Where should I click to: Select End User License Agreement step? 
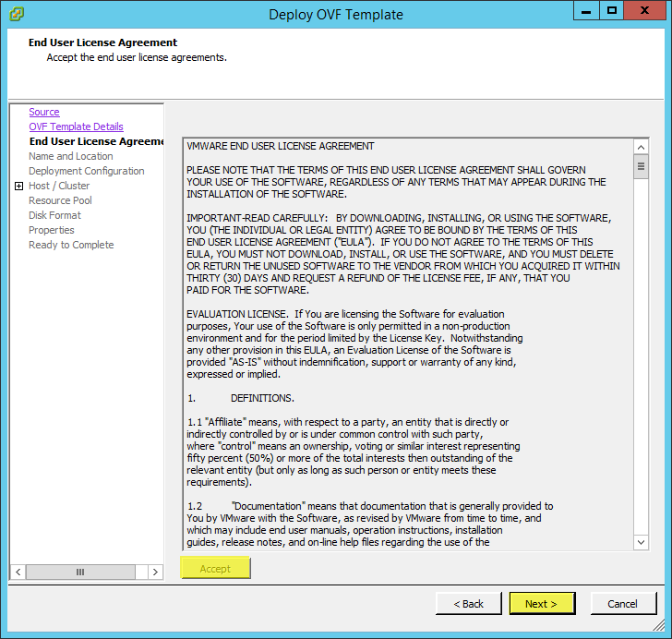click(96, 141)
